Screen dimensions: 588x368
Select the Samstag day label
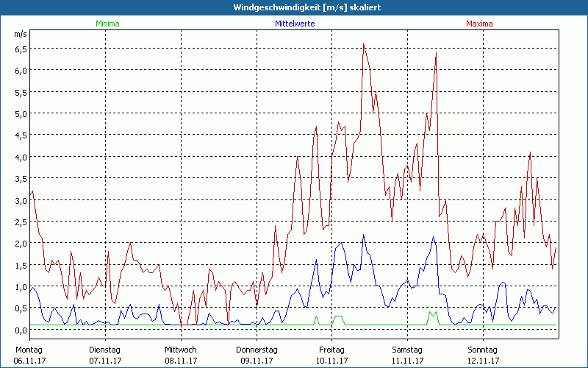[x=408, y=349]
